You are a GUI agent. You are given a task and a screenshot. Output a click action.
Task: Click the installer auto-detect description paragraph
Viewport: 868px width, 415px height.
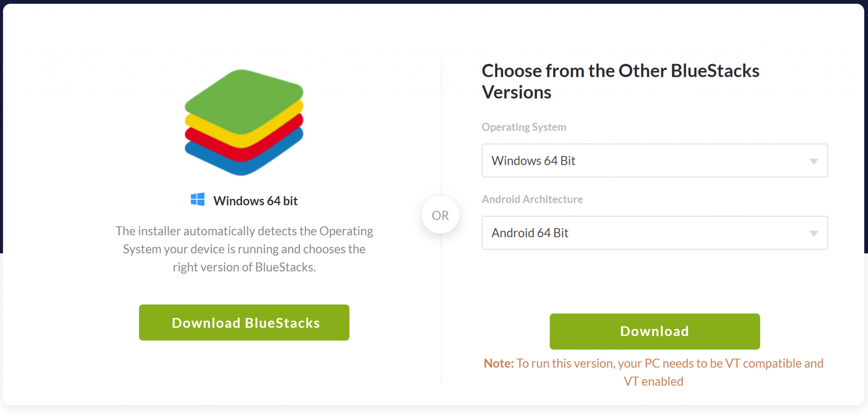(244, 249)
